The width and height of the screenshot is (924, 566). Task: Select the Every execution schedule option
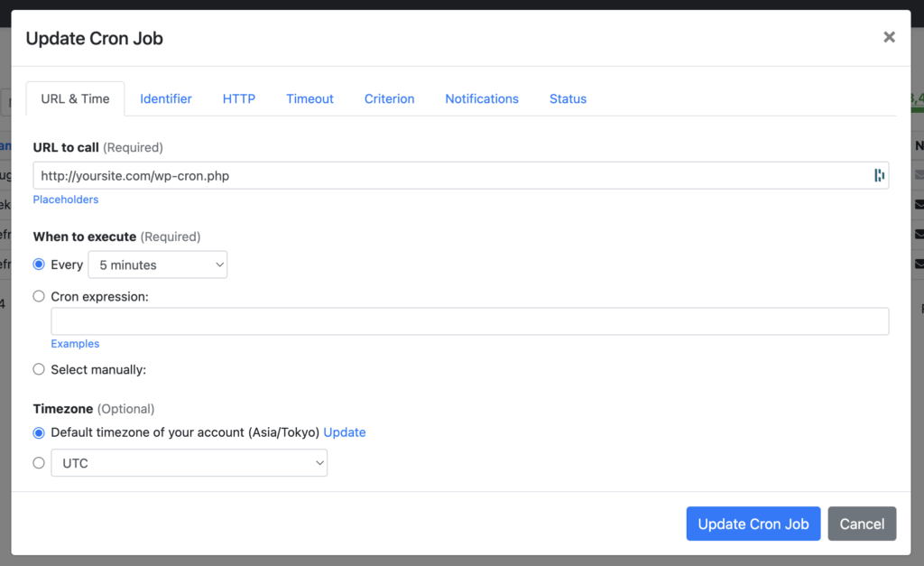pos(37,264)
